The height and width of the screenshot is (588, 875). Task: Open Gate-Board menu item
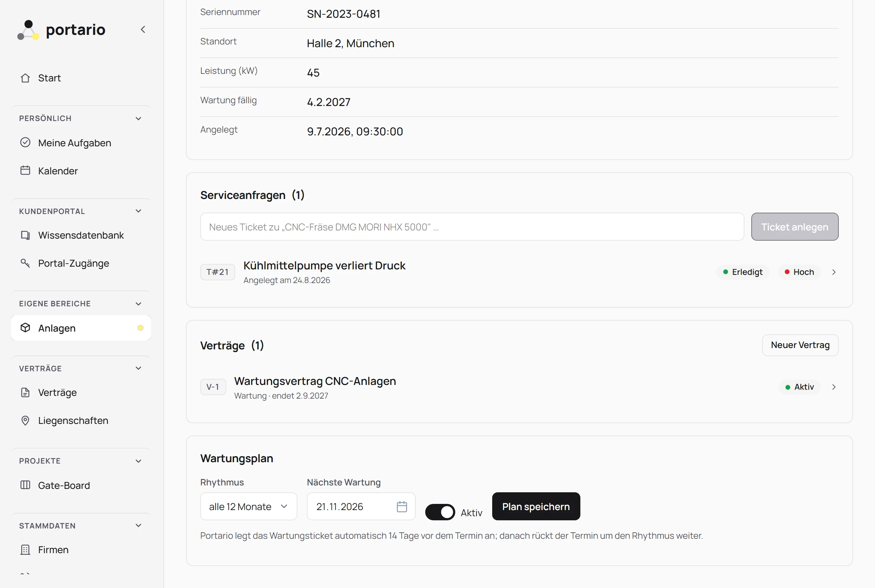click(81, 485)
